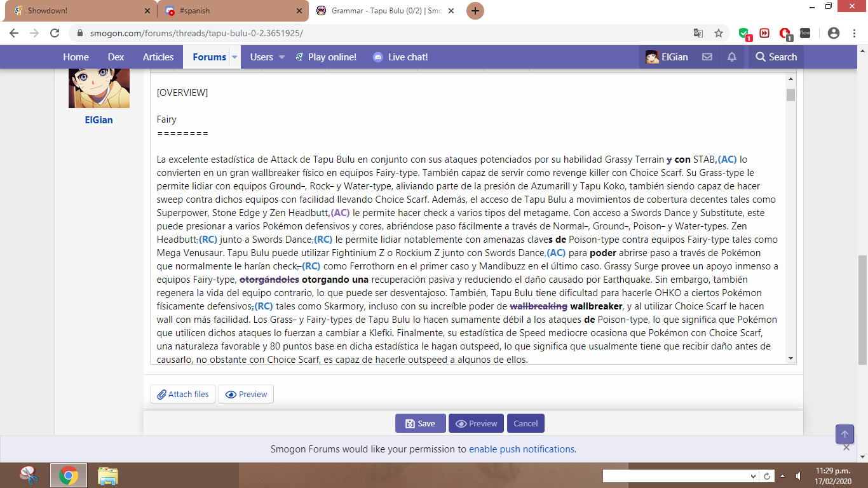Cancel the post edit

526,423
